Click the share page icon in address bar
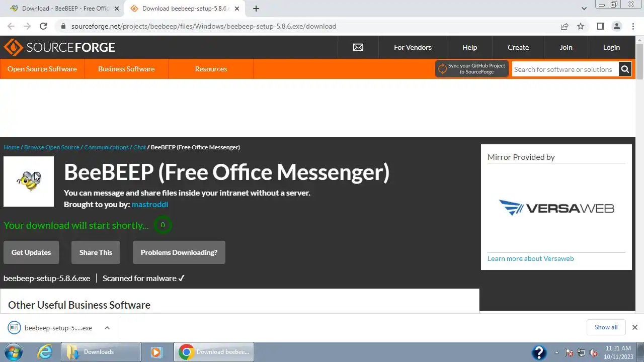This screenshot has width=644, height=362. click(x=565, y=26)
